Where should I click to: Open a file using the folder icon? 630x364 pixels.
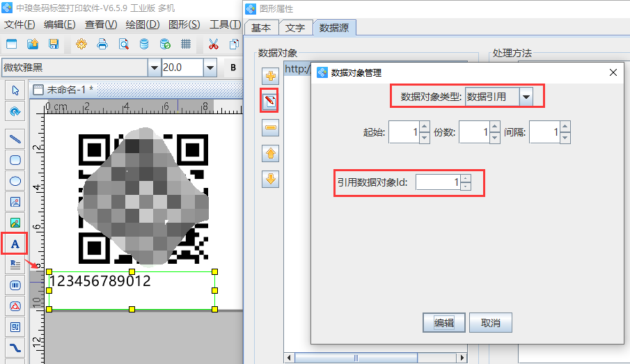click(x=33, y=44)
